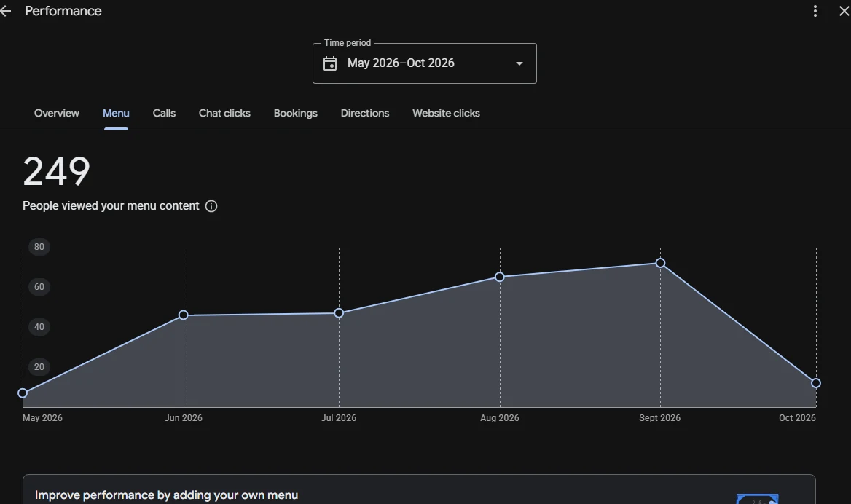The image size is (851, 504).
Task: Open the three-dot more options menu
Action: point(815,11)
